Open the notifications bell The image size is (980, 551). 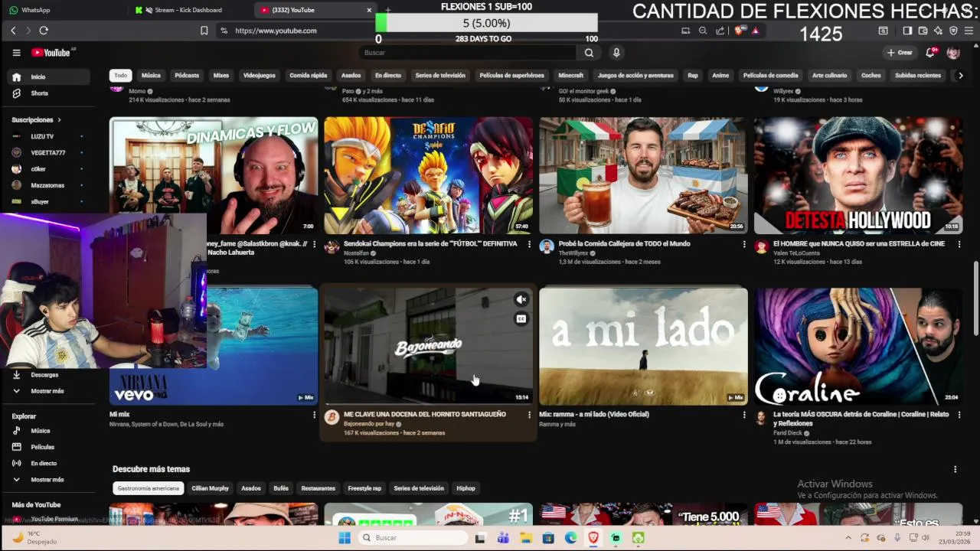[930, 53]
